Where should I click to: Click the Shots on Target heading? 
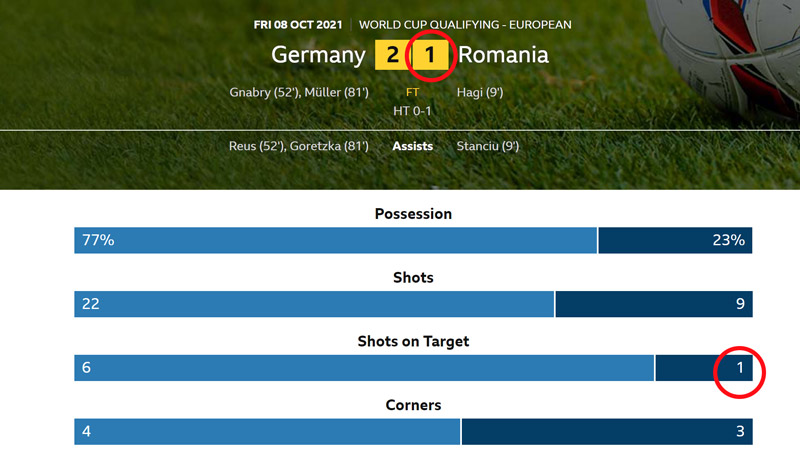click(x=413, y=341)
